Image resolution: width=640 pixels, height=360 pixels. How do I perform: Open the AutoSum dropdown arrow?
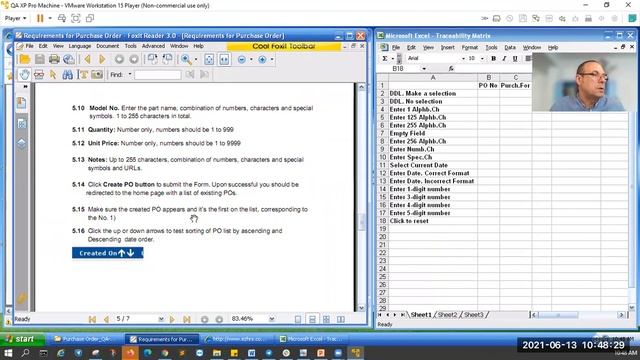point(392,58)
